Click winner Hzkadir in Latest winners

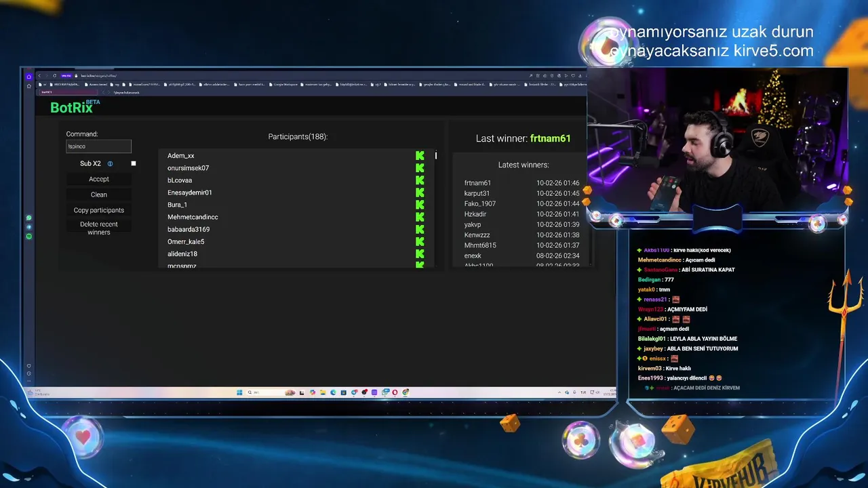click(475, 214)
